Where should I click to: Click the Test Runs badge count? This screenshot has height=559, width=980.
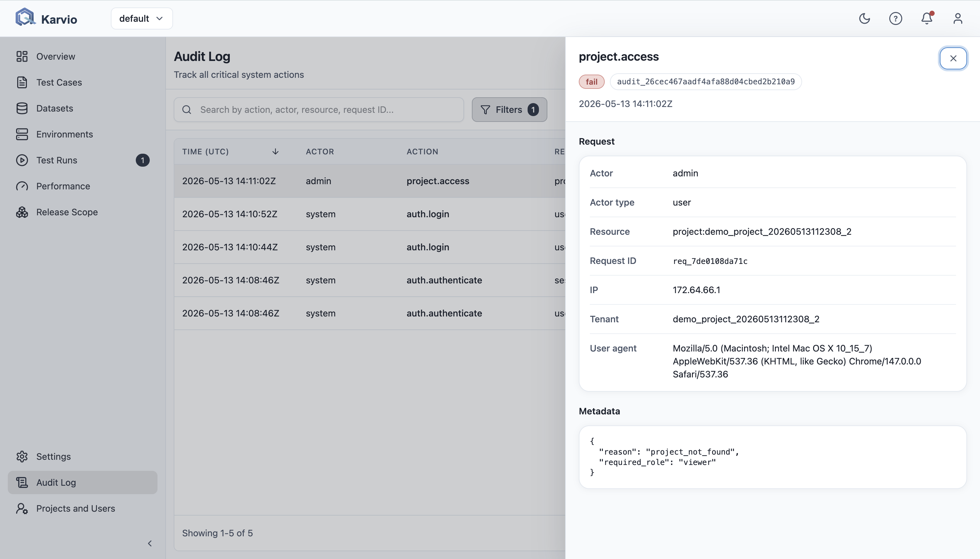coord(142,160)
